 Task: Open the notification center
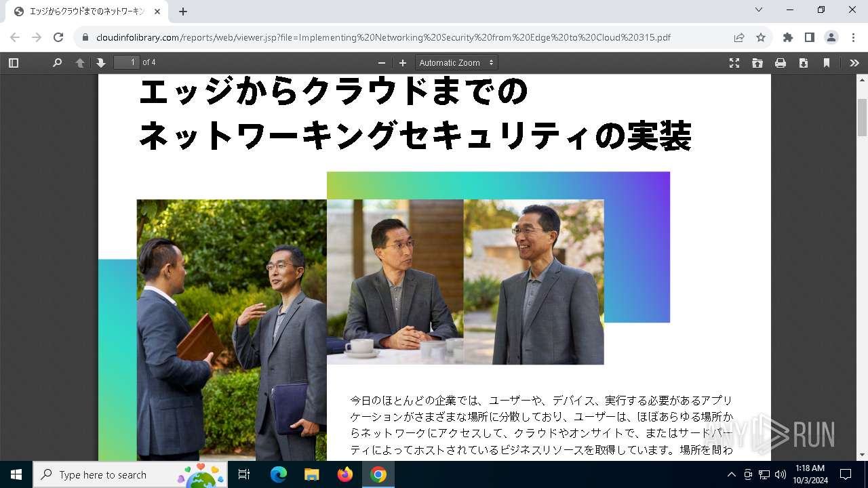(846, 474)
